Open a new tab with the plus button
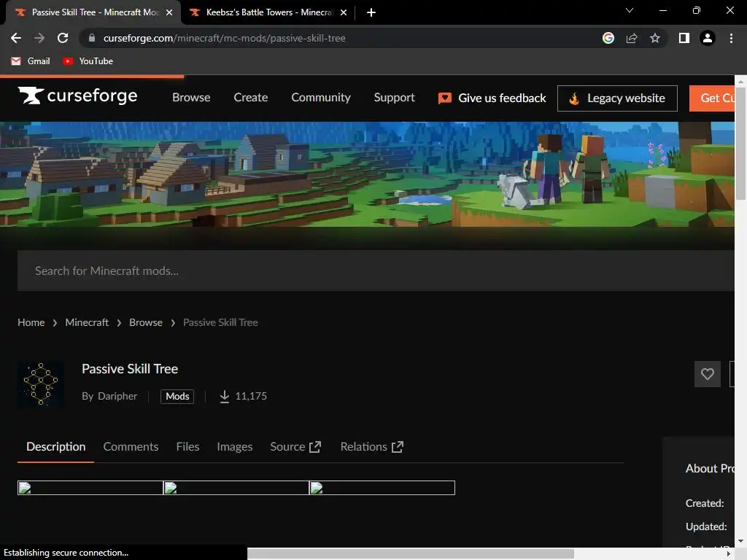The height and width of the screenshot is (560, 747). click(x=371, y=12)
